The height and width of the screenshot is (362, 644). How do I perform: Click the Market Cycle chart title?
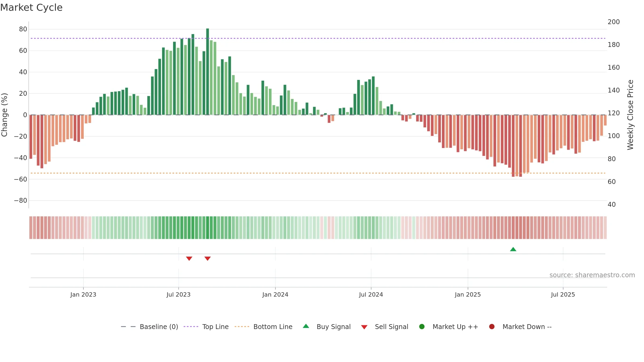point(31,8)
